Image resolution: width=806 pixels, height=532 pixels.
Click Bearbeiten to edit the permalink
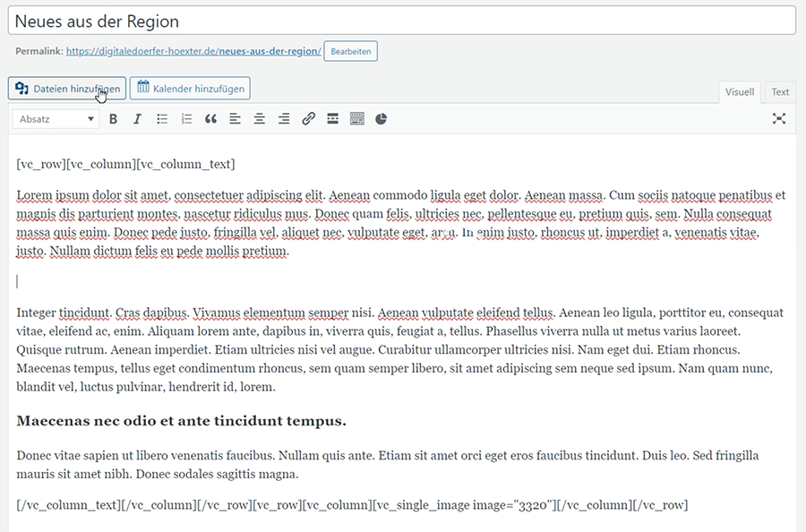(x=350, y=51)
